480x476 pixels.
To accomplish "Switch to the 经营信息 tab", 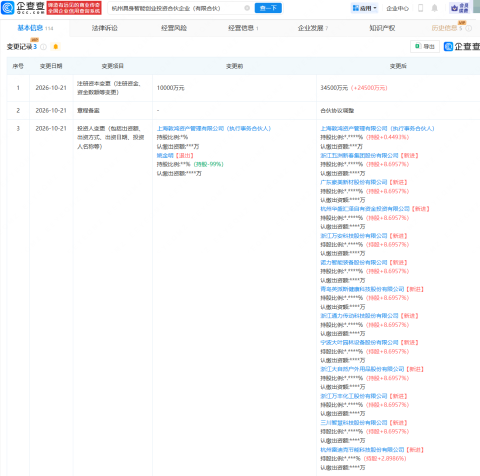I will [x=243, y=28].
